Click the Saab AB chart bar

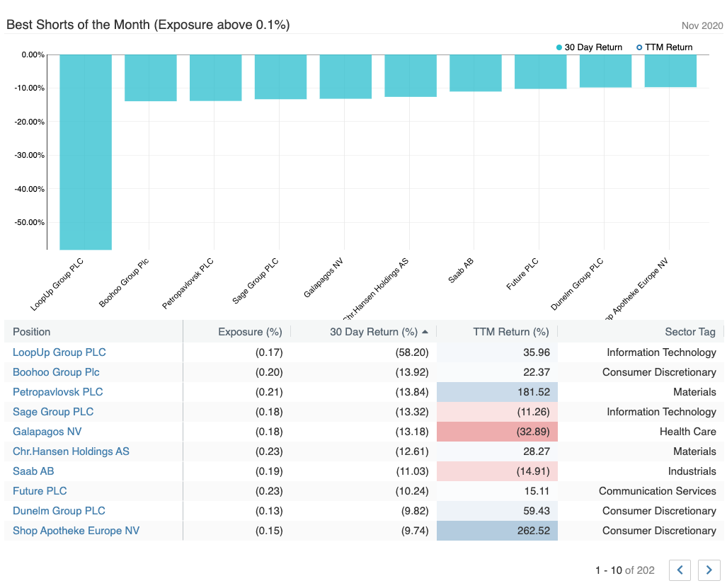(x=476, y=73)
